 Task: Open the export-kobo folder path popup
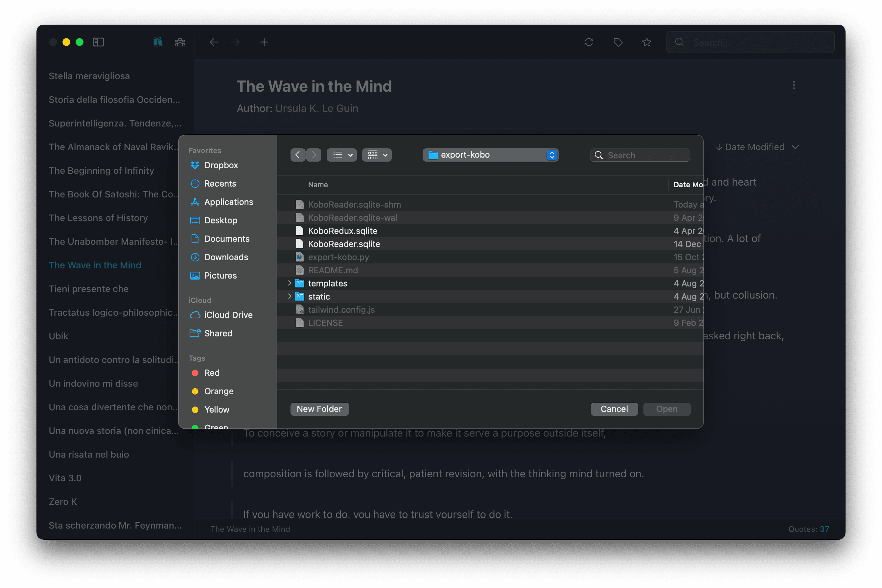tap(490, 155)
